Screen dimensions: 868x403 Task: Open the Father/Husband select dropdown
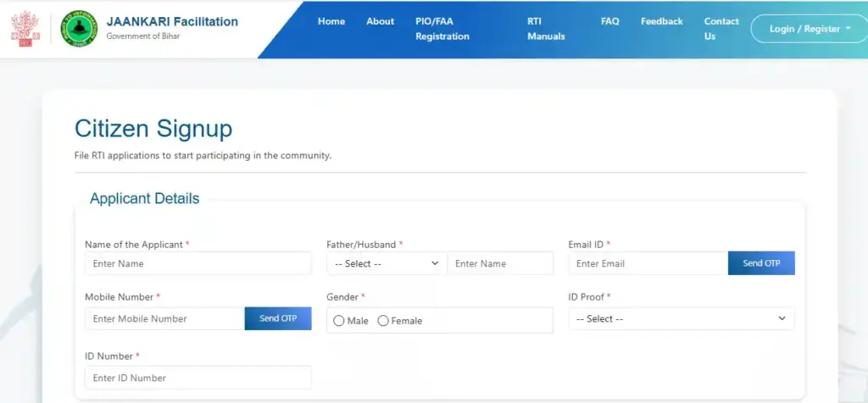pos(387,263)
